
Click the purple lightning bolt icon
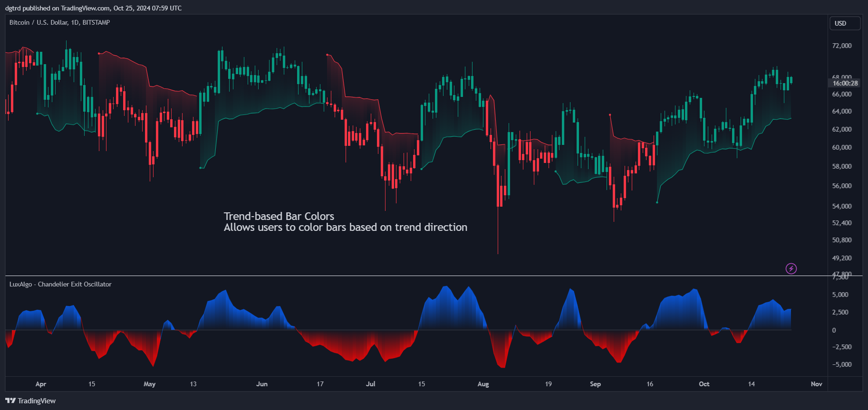pyautogui.click(x=791, y=269)
